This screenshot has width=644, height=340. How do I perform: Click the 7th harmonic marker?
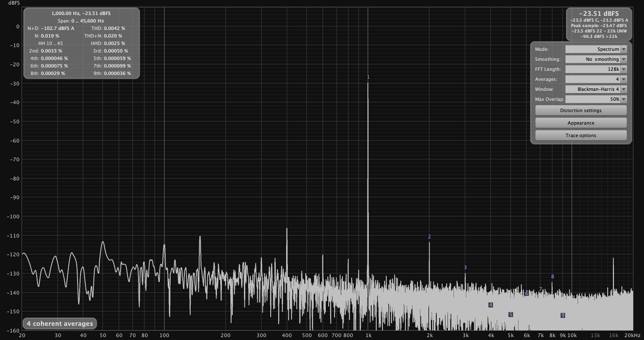click(x=541, y=289)
